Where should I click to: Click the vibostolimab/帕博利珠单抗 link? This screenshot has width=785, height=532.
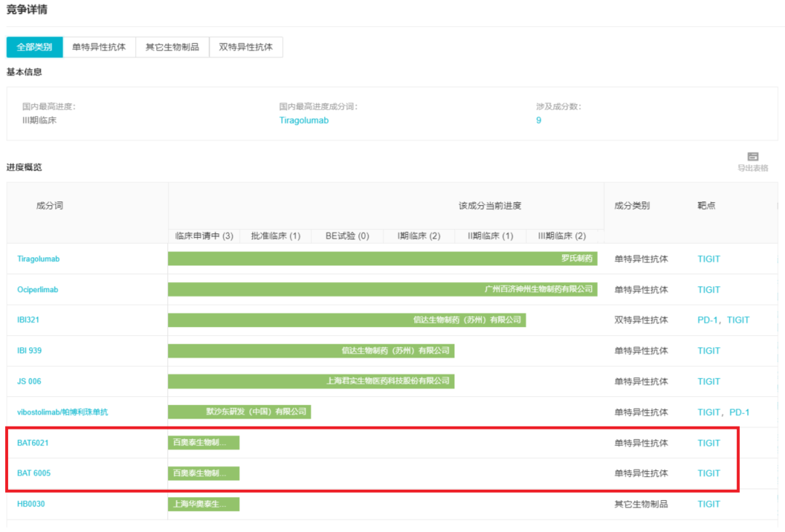coord(63,412)
